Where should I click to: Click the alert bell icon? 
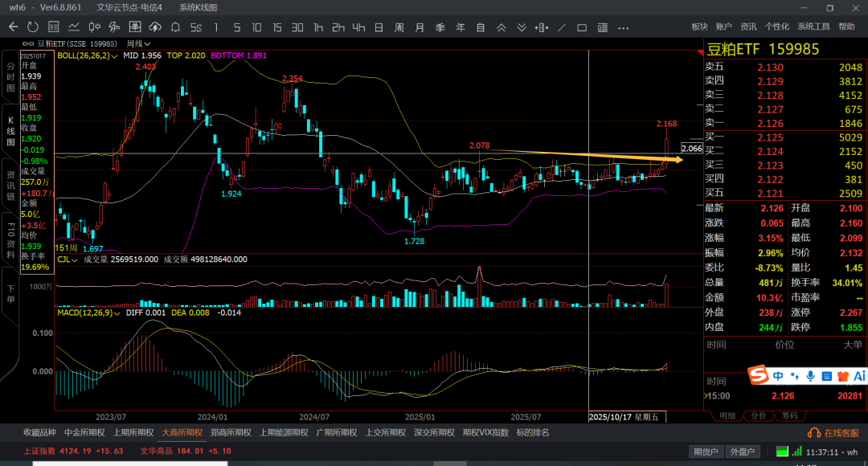click(x=175, y=27)
